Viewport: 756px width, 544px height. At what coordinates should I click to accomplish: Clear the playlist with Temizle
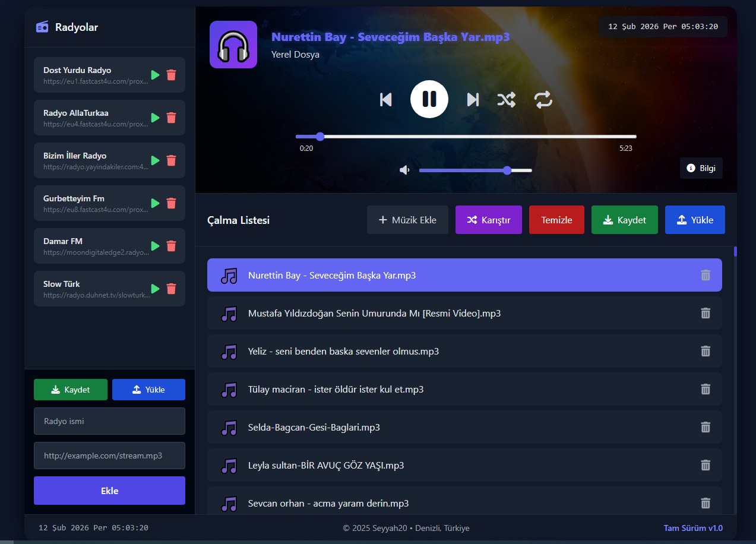tap(556, 220)
